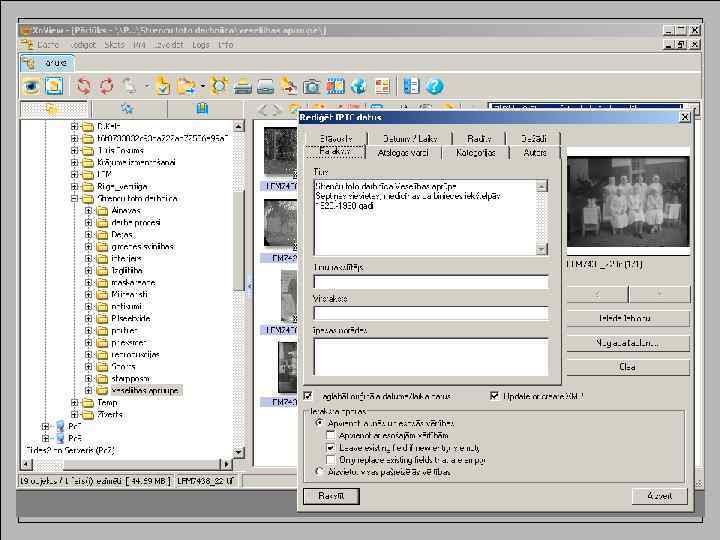This screenshot has width=720, height=540.
Task: Click the eye browser icon in toolbar
Action: click(x=31, y=87)
